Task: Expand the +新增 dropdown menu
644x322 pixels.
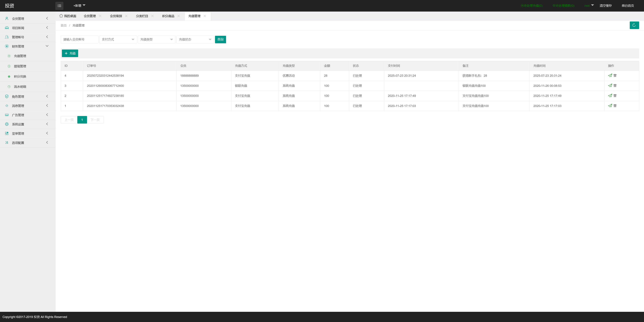Action: 79,6
